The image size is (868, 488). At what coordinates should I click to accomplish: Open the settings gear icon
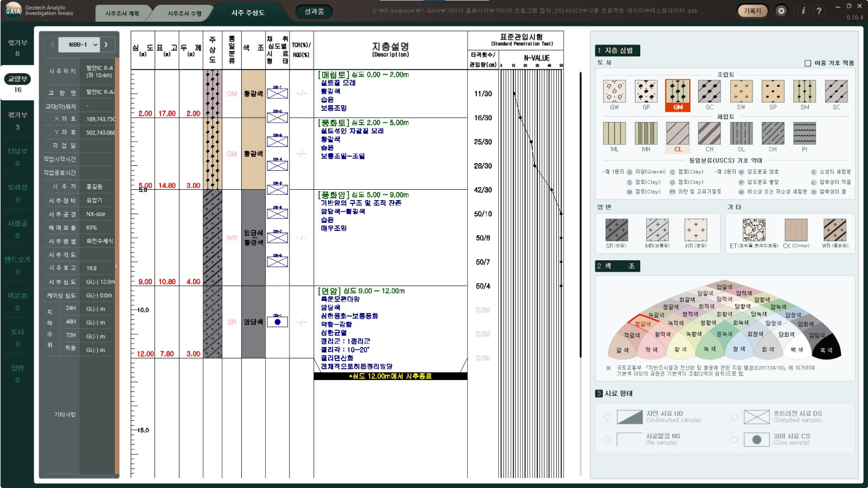(781, 11)
